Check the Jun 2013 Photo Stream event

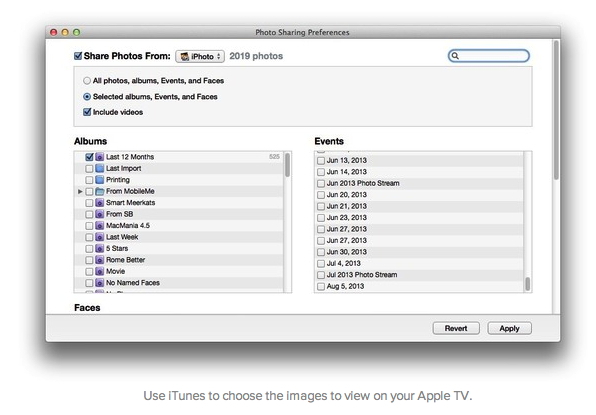coord(321,183)
